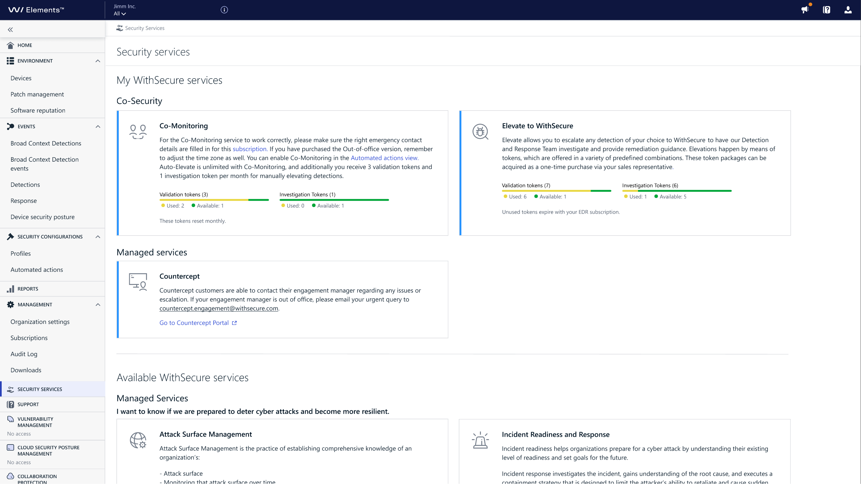This screenshot has height=504, width=861.
Task: Collapse the Management section chevron
Action: (98, 305)
